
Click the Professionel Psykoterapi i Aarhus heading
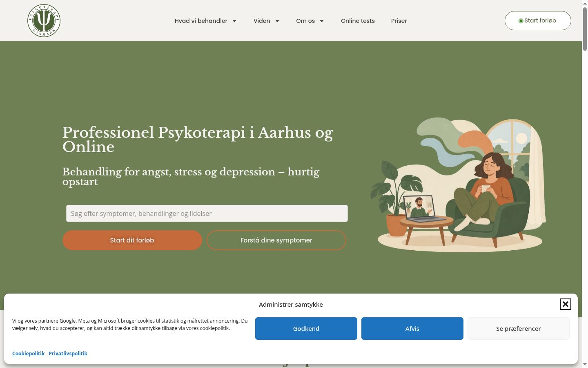click(198, 139)
